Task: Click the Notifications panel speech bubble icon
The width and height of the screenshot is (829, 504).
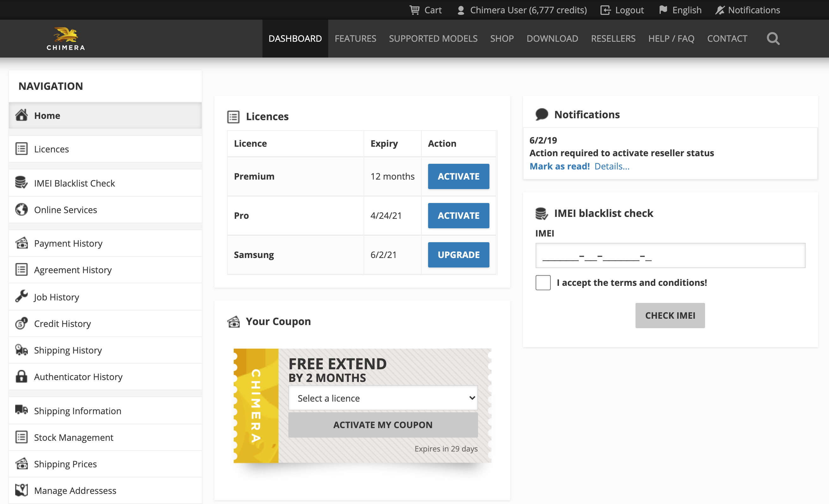Action: [542, 114]
